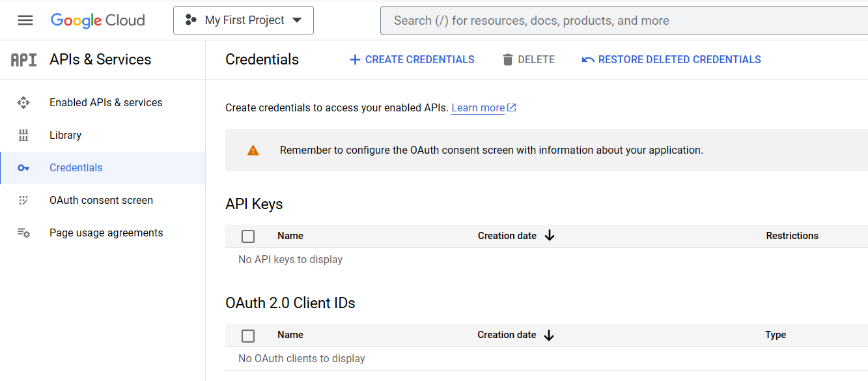868x381 pixels.
Task: Click the API Keys Creation date sort arrow
Action: (550, 236)
